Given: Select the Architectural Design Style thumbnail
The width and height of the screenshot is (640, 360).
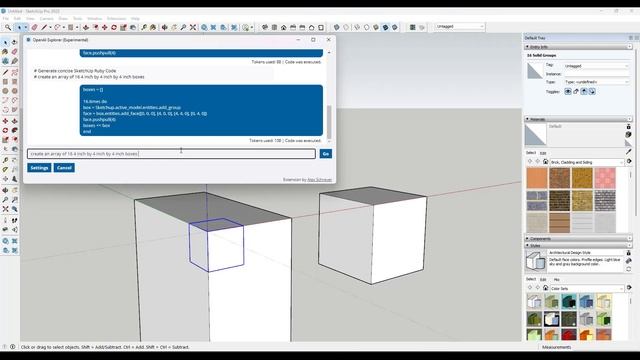Looking at the screenshot, I should (x=535, y=261).
